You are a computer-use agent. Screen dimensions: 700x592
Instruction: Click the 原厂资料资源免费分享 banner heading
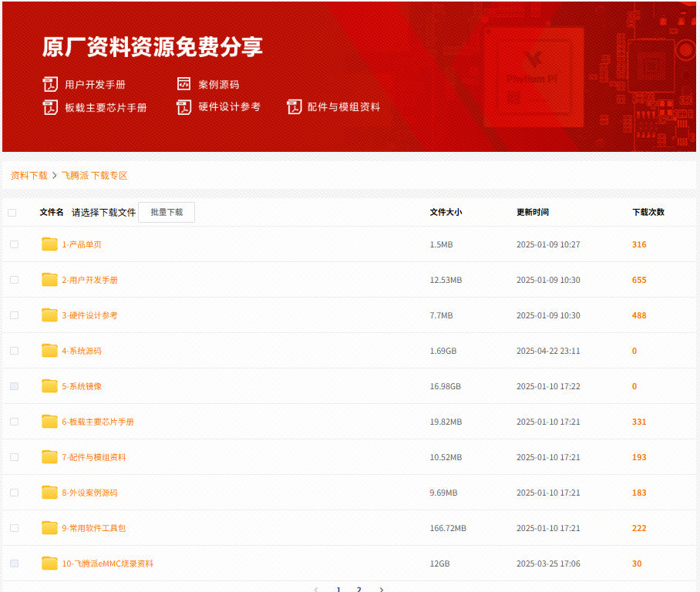point(153,47)
